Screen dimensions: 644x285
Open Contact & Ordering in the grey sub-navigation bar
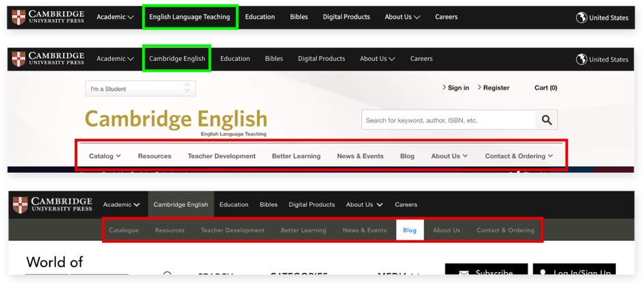(505, 230)
